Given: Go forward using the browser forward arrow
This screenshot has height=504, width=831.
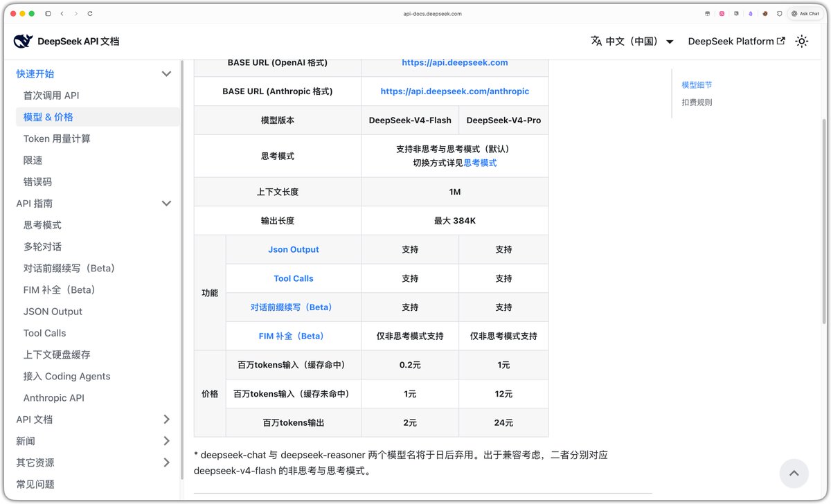Looking at the screenshot, I should pos(75,13).
